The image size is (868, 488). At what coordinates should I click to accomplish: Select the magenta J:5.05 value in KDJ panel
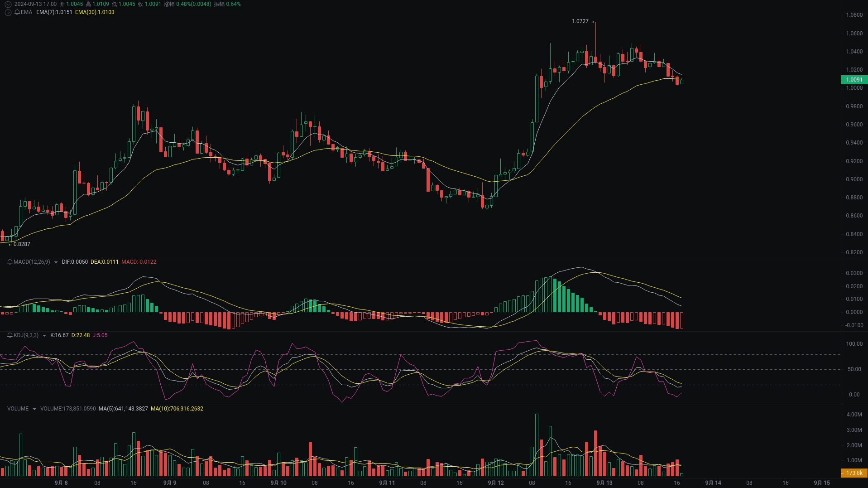point(100,335)
